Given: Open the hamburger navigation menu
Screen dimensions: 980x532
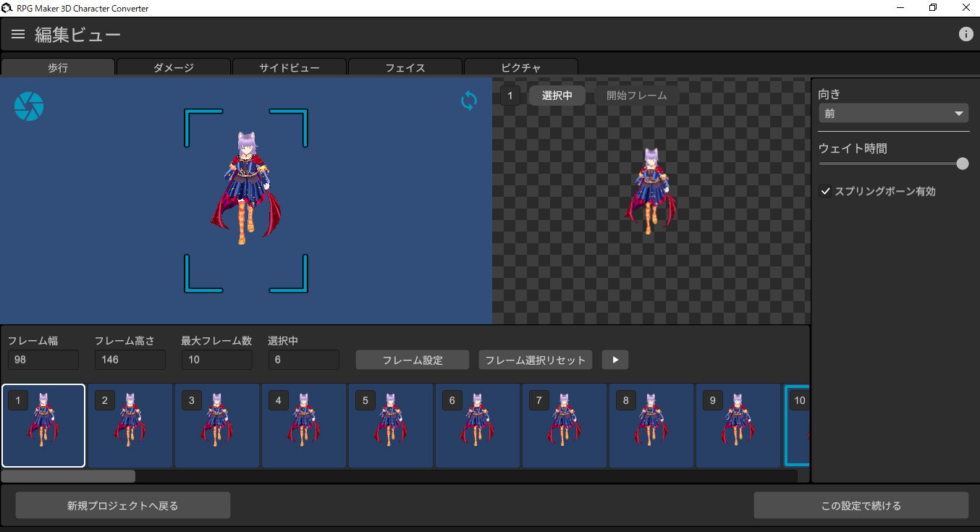Looking at the screenshot, I should [x=17, y=33].
